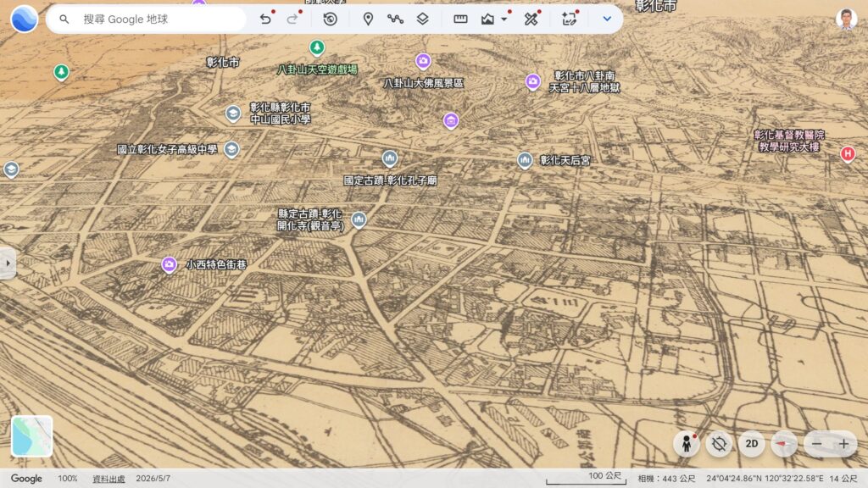Open the 彰化天后宮 temple marker
The image size is (868, 488).
coord(525,160)
